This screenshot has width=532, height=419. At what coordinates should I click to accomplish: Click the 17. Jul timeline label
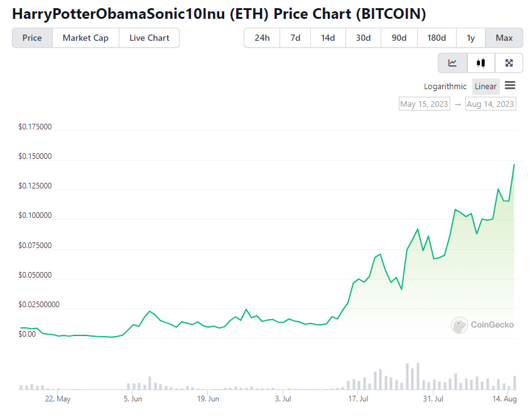tap(358, 399)
